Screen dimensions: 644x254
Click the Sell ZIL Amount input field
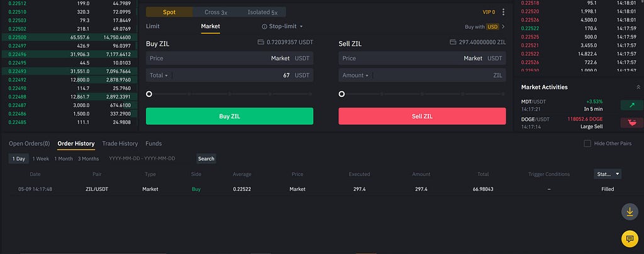pyautogui.click(x=422, y=75)
